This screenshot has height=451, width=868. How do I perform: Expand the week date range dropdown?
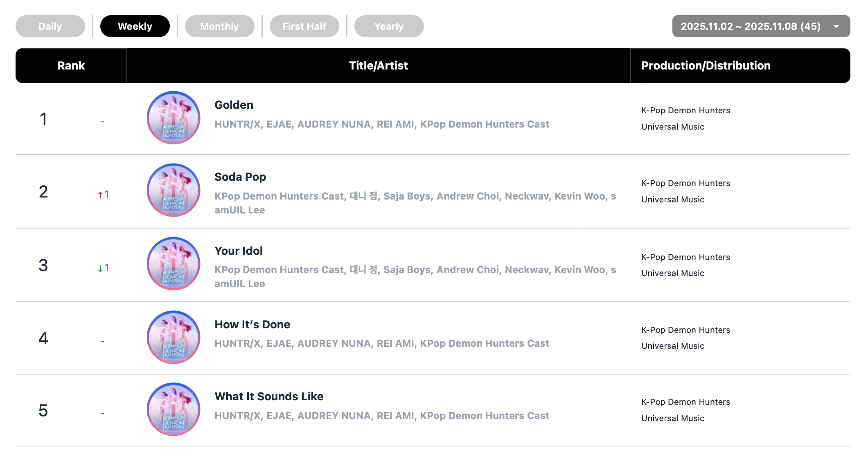751,26
